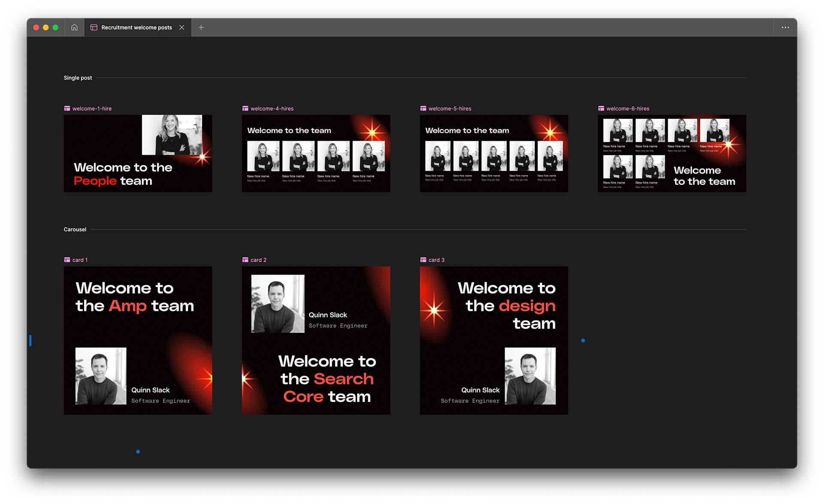Click the blue dot beside card 3
Image resolution: width=824 pixels, height=504 pixels.
[x=583, y=340]
